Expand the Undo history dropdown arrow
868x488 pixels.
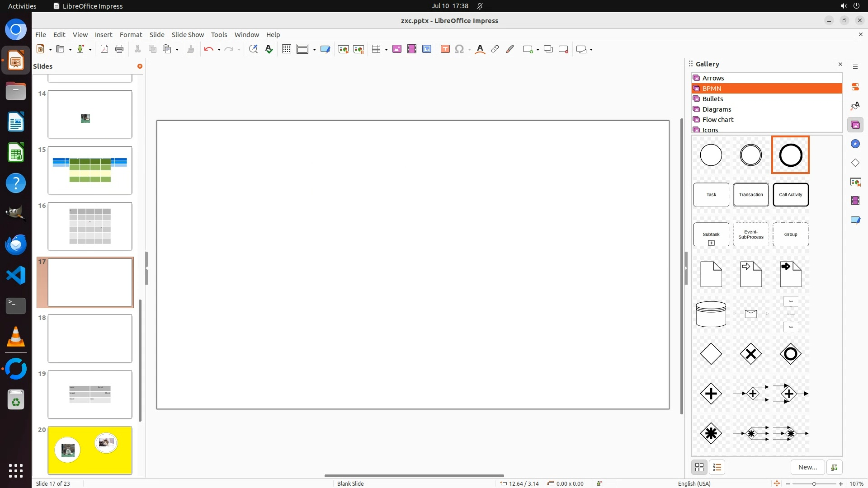[219, 50]
